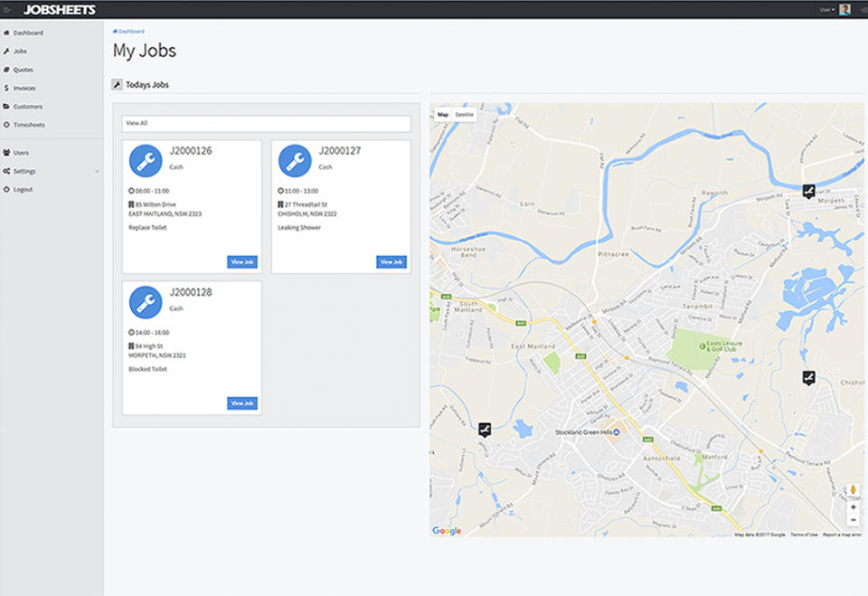Image resolution: width=868 pixels, height=596 pixels.
Task: Click job number J2000126
Action: point(191,151)
